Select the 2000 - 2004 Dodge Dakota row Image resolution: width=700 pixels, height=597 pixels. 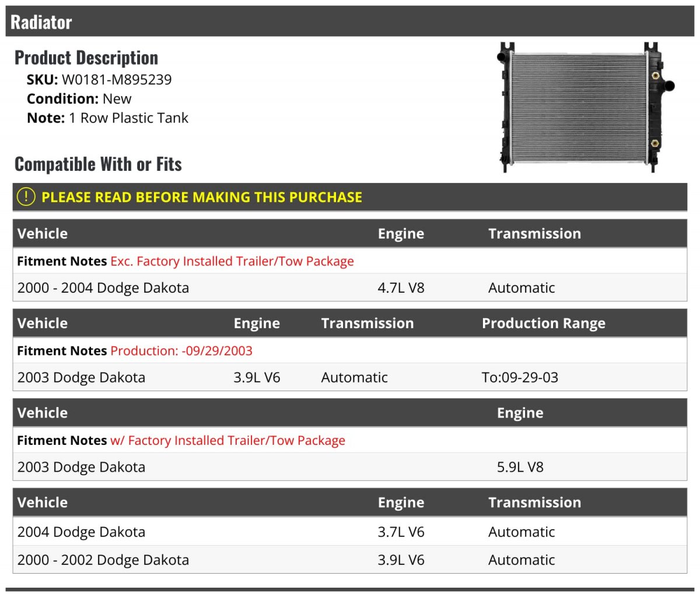coord(103,288)
